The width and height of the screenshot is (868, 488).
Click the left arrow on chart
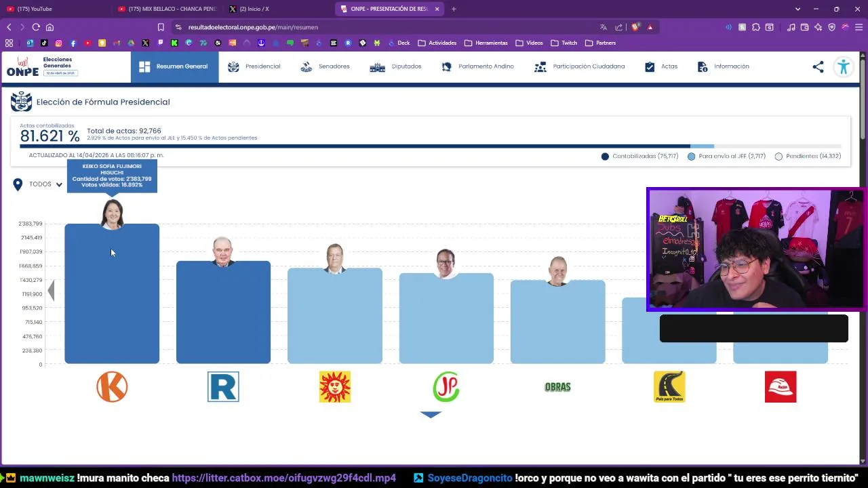[x=50, y=291]
